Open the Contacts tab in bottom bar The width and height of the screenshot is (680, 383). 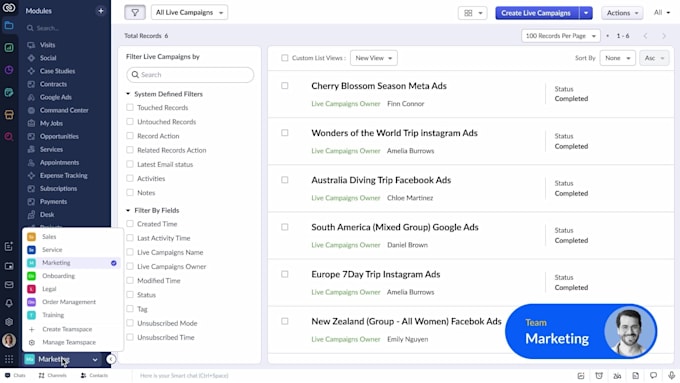coord(95,376)
